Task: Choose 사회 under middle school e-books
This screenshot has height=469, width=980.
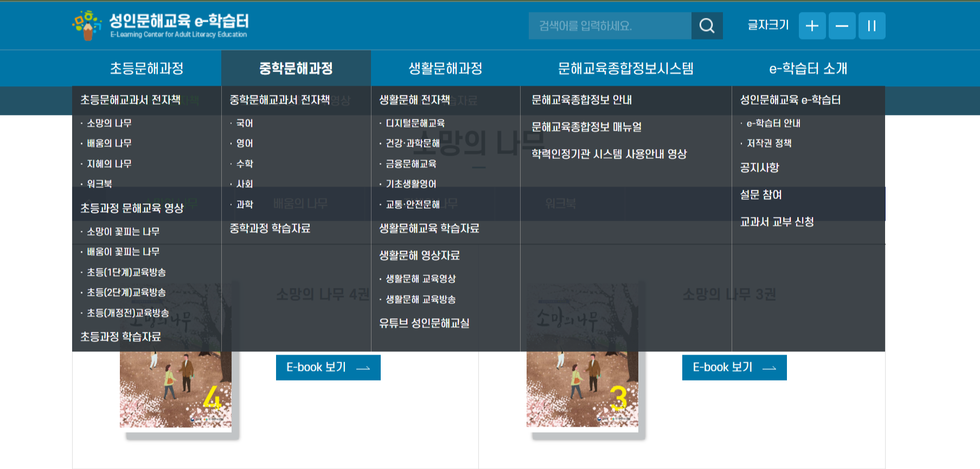Action: (245, 184)
